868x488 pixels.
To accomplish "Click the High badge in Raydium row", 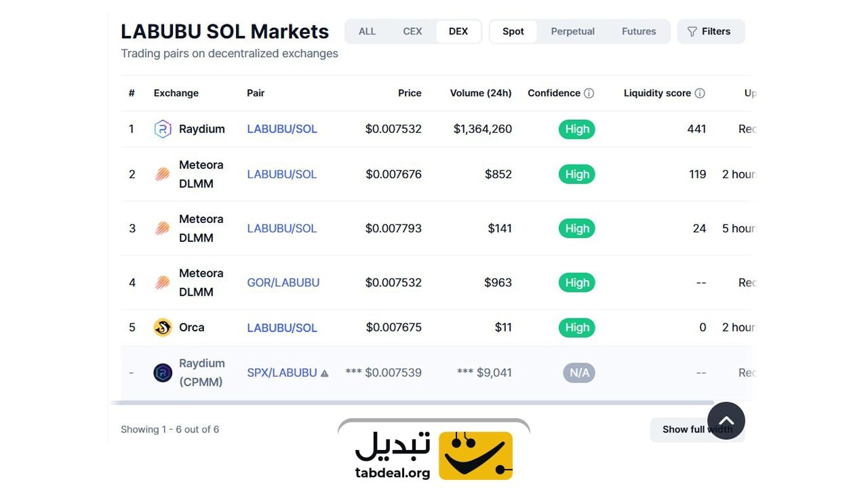I will coord(577,129).
